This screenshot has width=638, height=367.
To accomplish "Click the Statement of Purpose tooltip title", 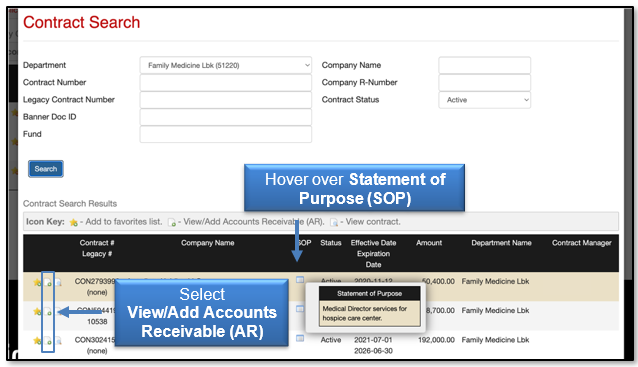I will point(369,293).
